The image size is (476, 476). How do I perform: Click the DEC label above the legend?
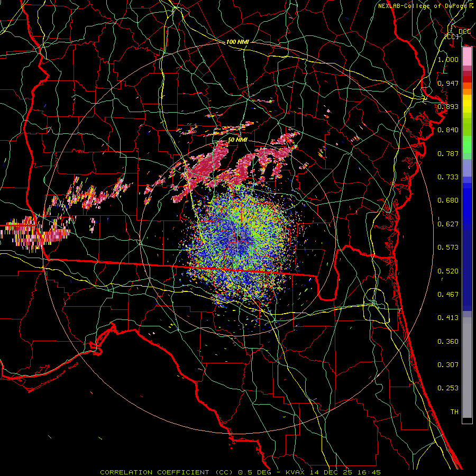pyautogui.click(x=464, y=32)
